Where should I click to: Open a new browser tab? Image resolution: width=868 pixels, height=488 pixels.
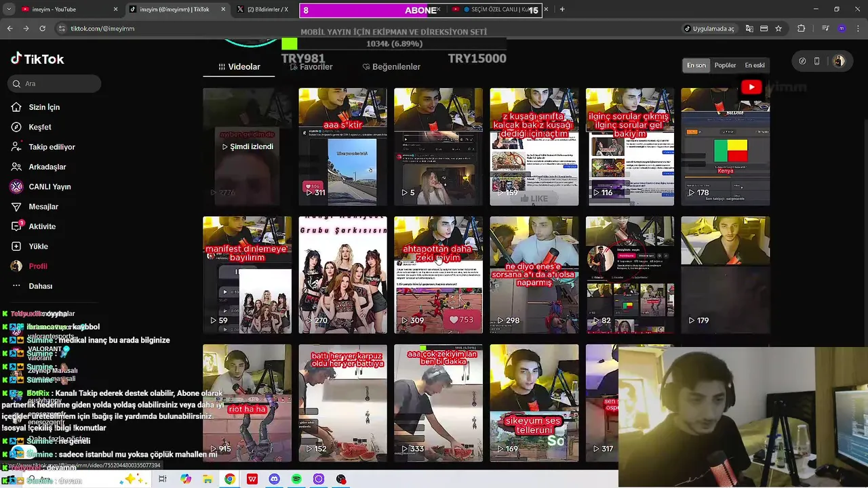(561, 9)
